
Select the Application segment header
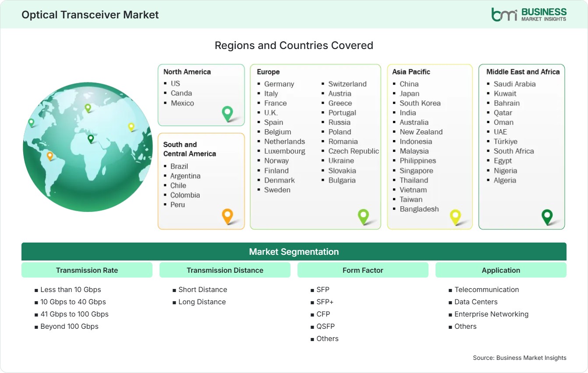point(501,270)
